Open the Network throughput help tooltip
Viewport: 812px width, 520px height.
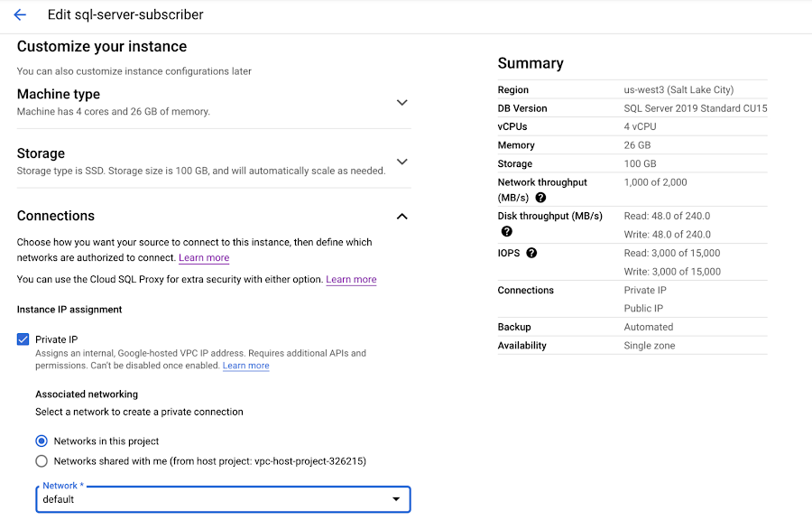[x=540, y=197]
